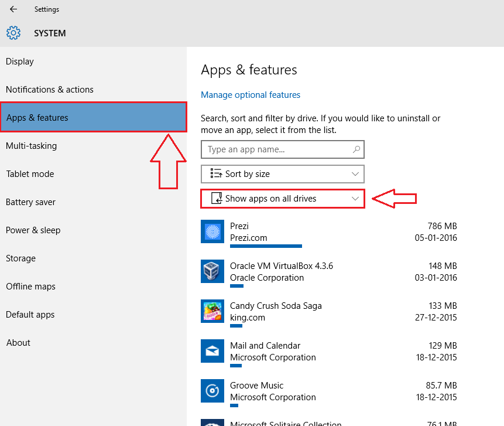Viewport: 504px width, 426px height.
Task: Open the drive filter chevron arrow
Action: 355,199
